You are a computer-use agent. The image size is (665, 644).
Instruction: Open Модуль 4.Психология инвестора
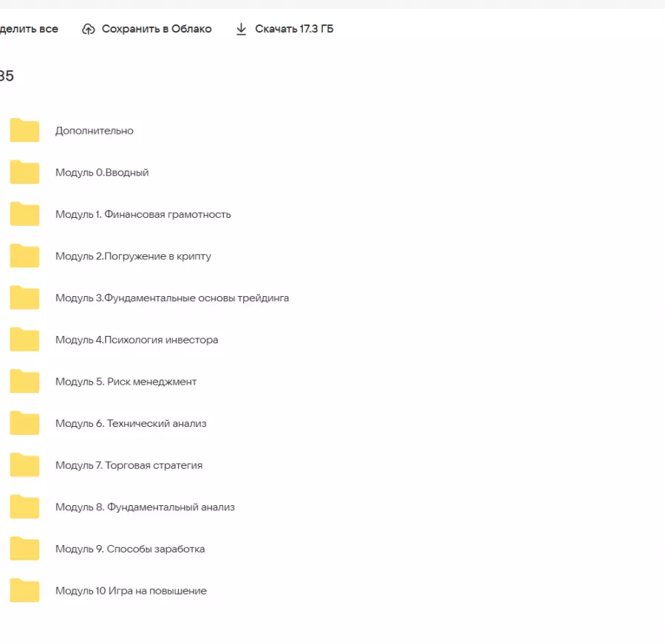[x=137, y=340]
